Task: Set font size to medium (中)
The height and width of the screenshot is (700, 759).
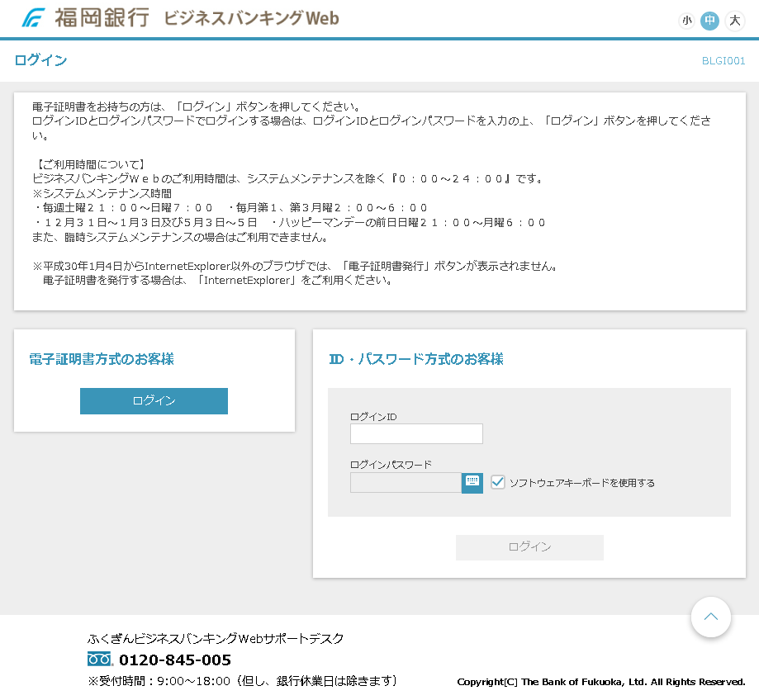Action: [709, 21]
